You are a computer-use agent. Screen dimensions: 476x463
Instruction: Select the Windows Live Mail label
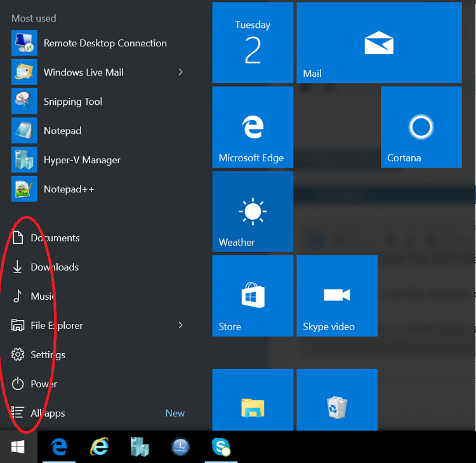[x=84, y=72]
